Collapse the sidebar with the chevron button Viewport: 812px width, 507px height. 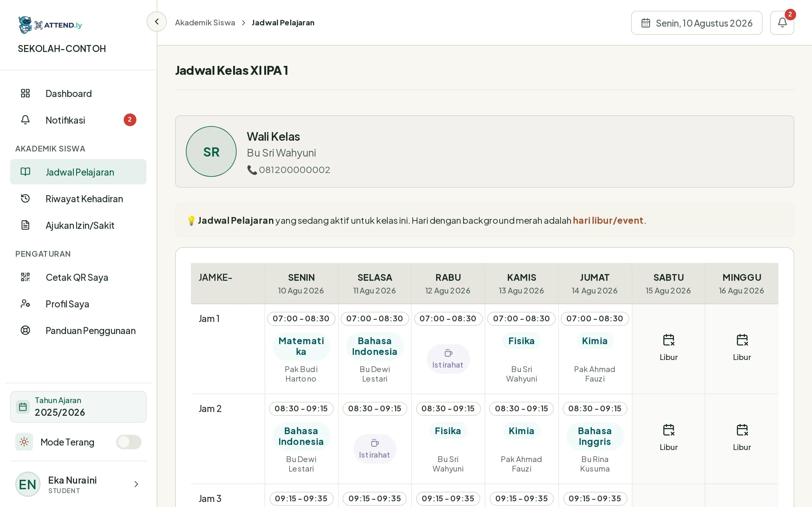[x=157, y=22]
